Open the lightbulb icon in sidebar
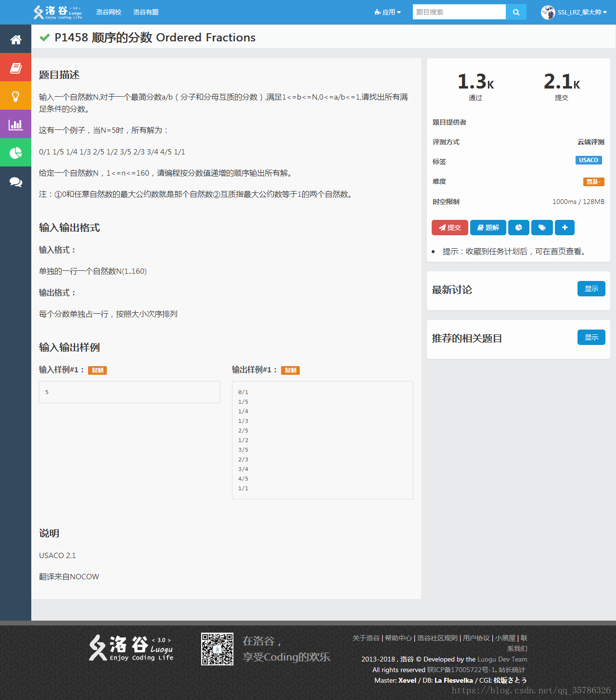This screenshot has height=700, width=616. point(15,96)
